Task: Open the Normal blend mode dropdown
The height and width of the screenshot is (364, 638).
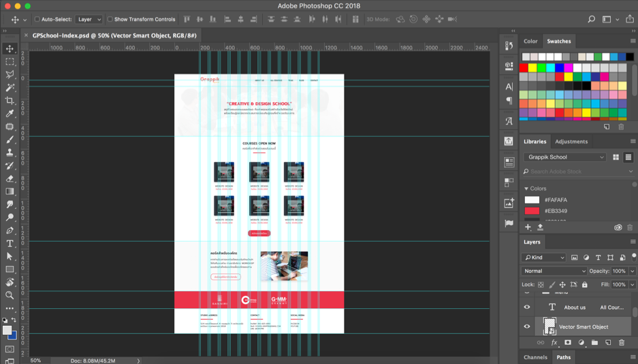Action: (554, 271)
